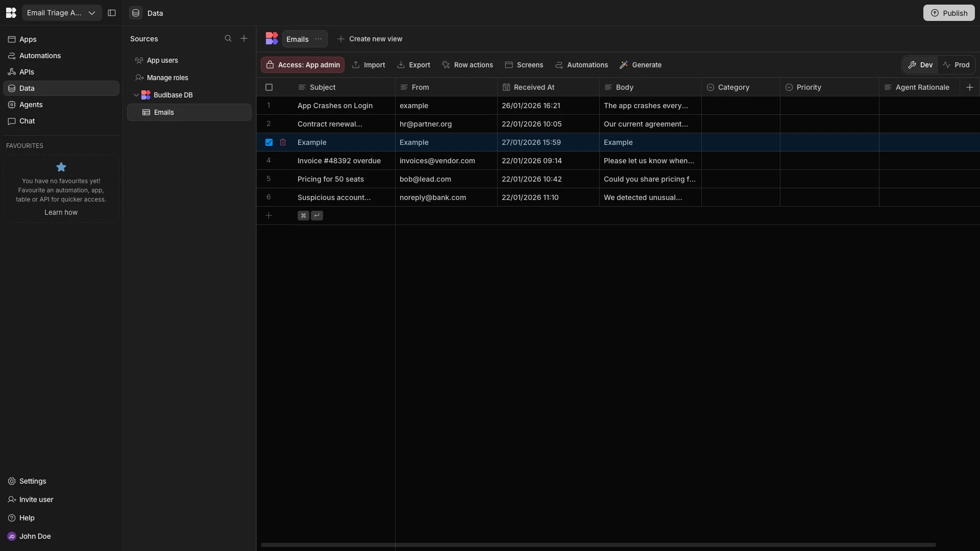Open the Generate tool in toolbar
The height and width of the screenshot is (551, 980).
(641, 65)
